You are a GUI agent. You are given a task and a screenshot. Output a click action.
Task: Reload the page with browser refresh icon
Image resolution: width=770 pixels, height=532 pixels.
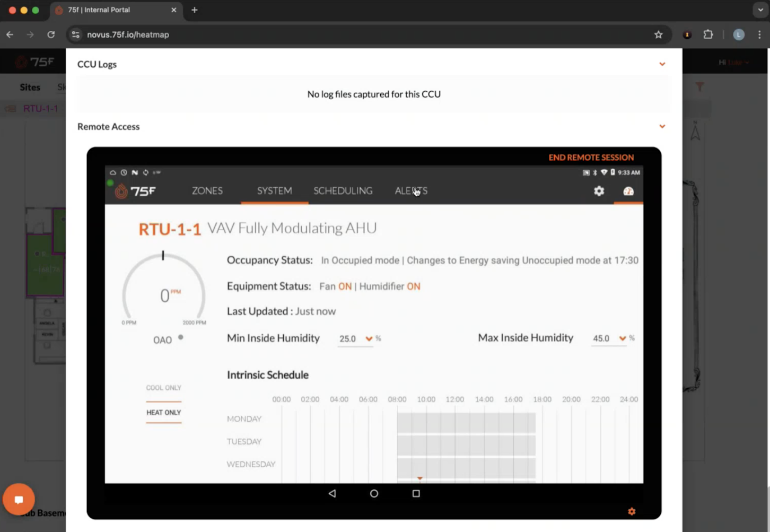tap(51, 34)
